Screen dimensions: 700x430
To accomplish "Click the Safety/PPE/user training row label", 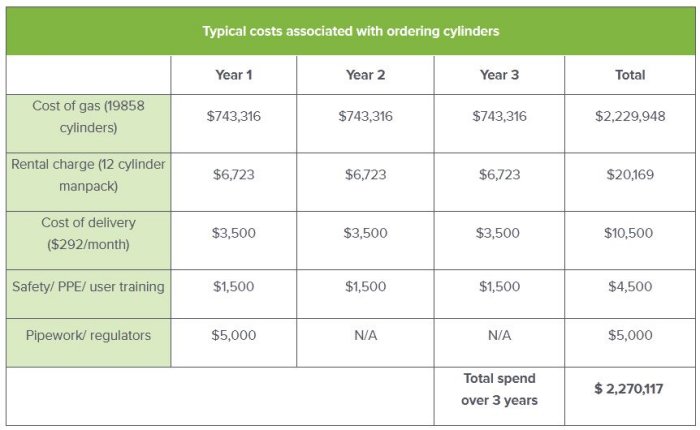I will pyautogui.click(x=89, y=287).
